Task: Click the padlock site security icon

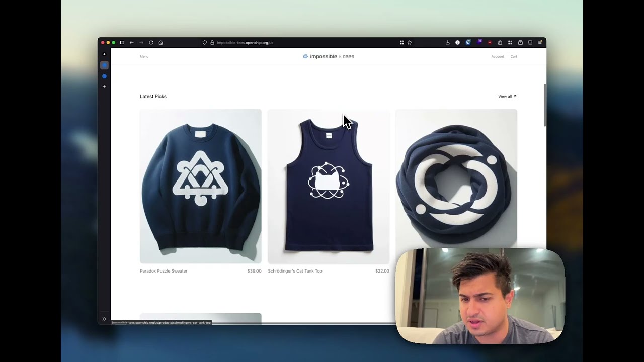Action: coord(212,43)
